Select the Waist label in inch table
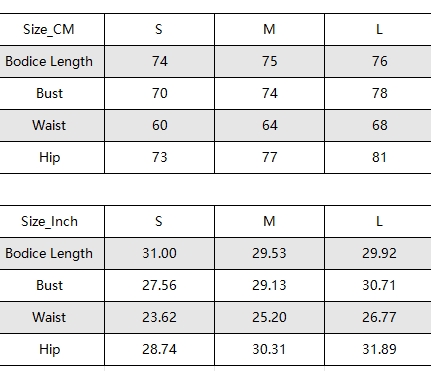 [x=49, y=317]
